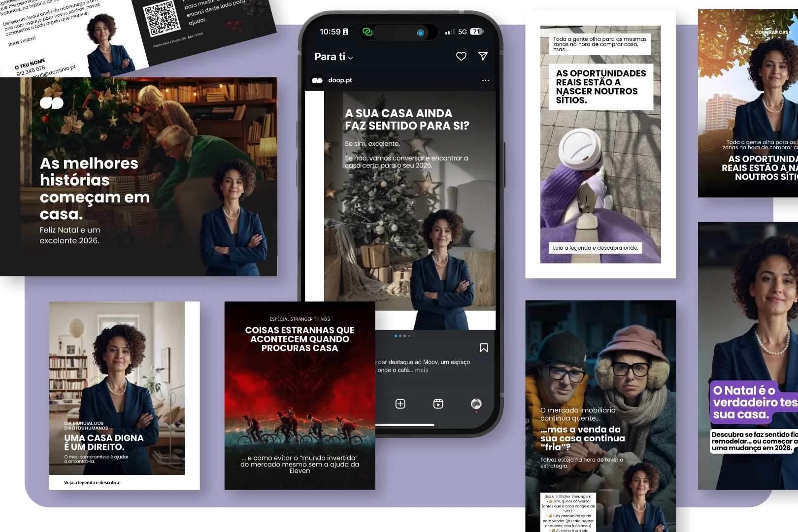This screenshot has width=798, height=532.
Task: Click 'DIA MUNDIAL DOS DIREITOS HUMANOS' label
Action: [x=86, y=426]
